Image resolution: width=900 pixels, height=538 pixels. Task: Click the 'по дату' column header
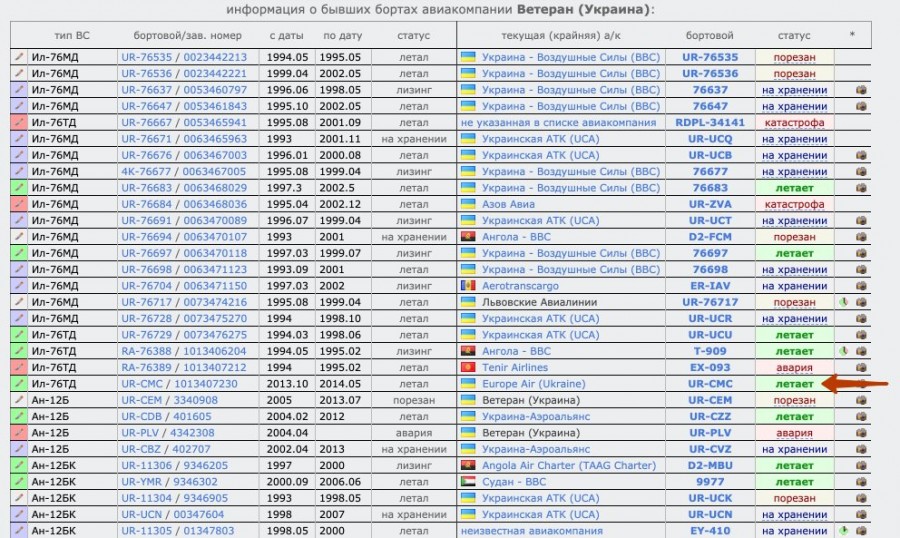(x=343, y=35)
